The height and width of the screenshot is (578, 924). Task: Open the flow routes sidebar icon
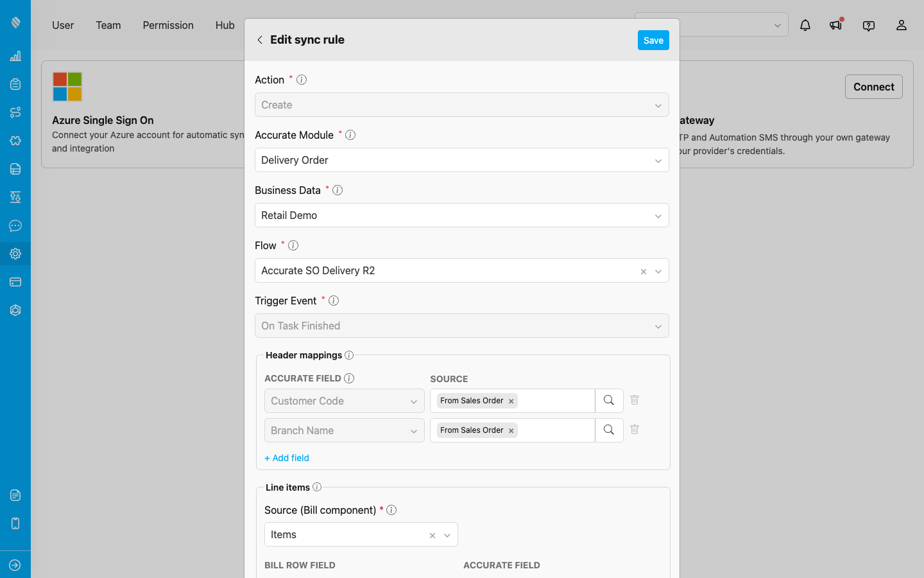click(15, 112)
